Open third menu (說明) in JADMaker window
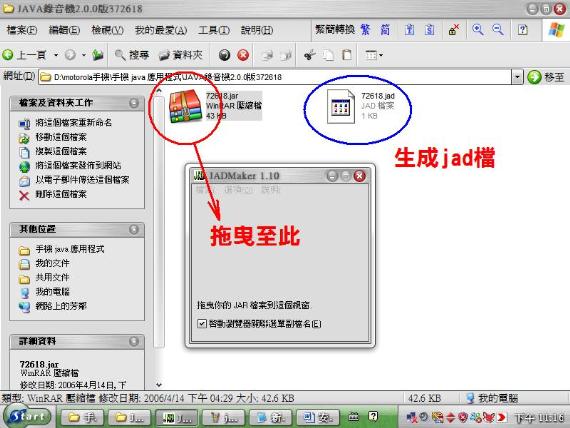This screenshot has width=570, height=428. click(x=270, y=189)
